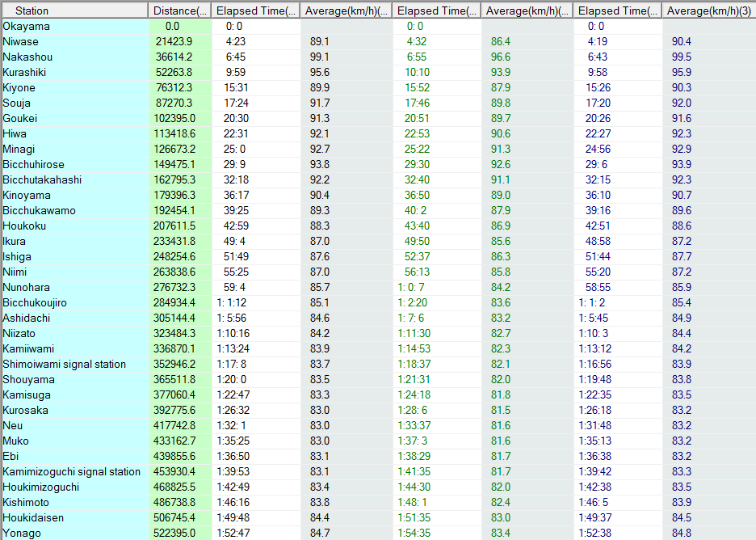Select the Kamimizoguchi signal station row
The width and height of the screenshot is (756, 540).
(378, 472)
